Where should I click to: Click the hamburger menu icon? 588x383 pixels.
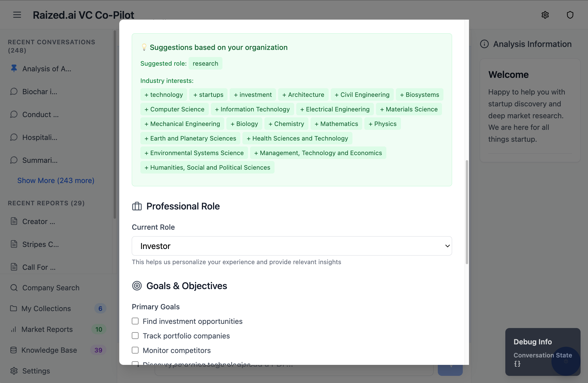coord(17,15)
